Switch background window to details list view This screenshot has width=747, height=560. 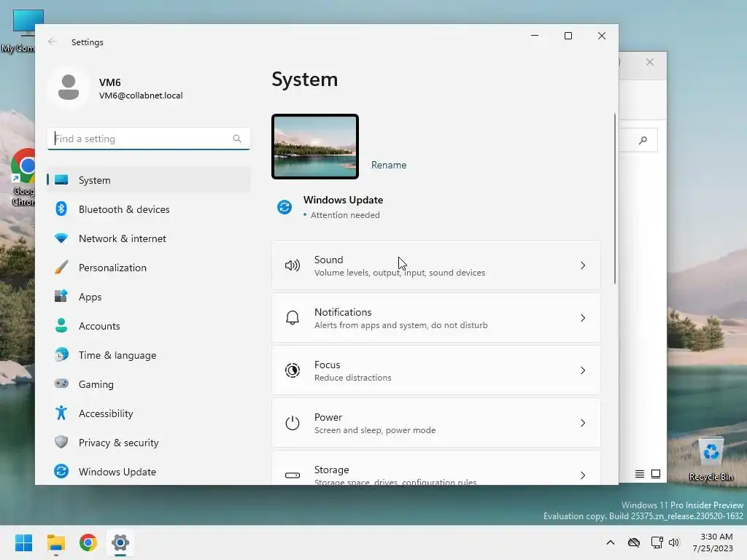click(640, 474)
